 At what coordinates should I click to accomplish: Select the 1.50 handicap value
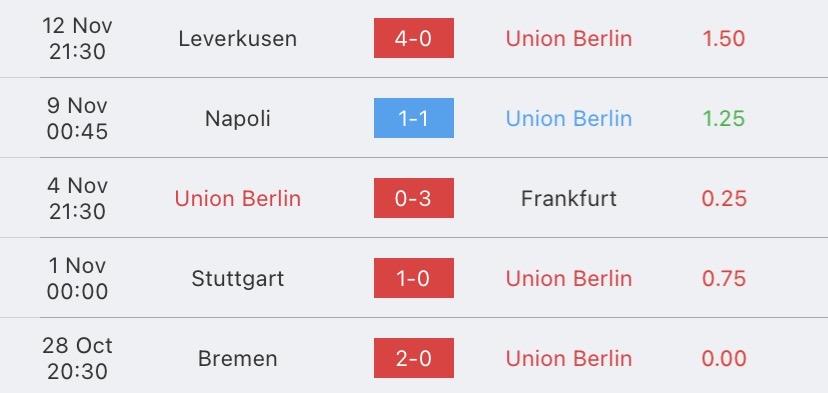click(x=723, y=39)
